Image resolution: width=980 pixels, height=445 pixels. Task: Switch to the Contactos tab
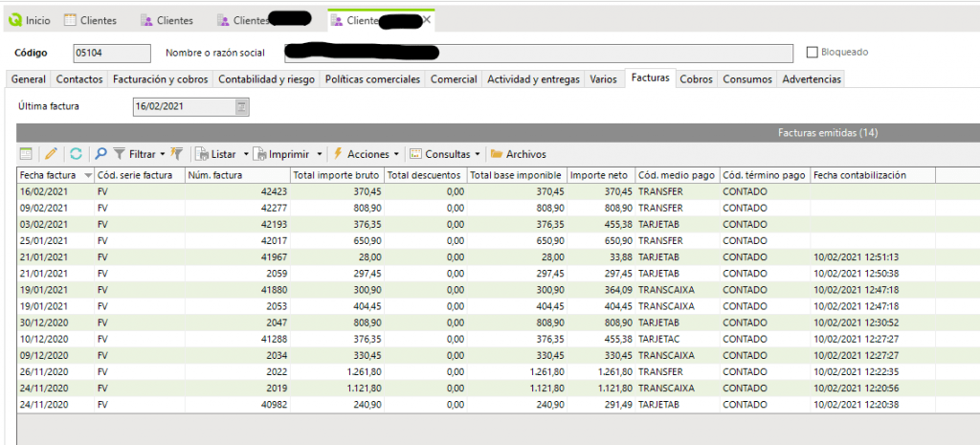click(78, 79)
